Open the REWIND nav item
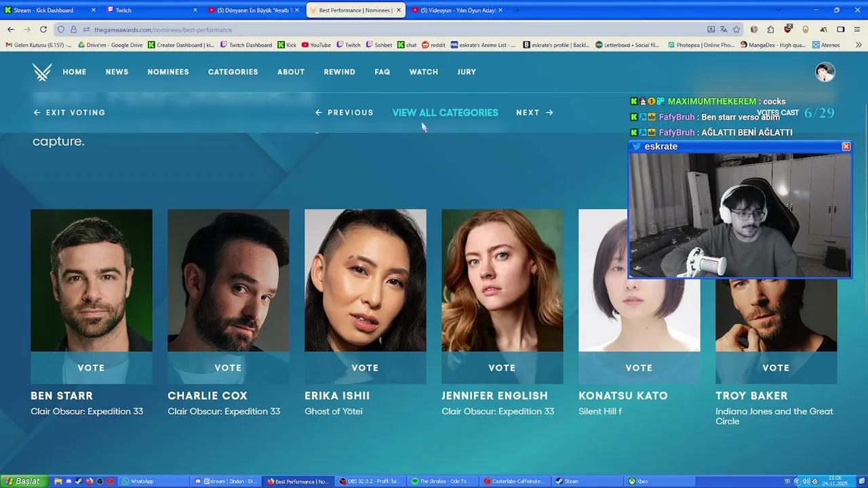 point(340,72)
